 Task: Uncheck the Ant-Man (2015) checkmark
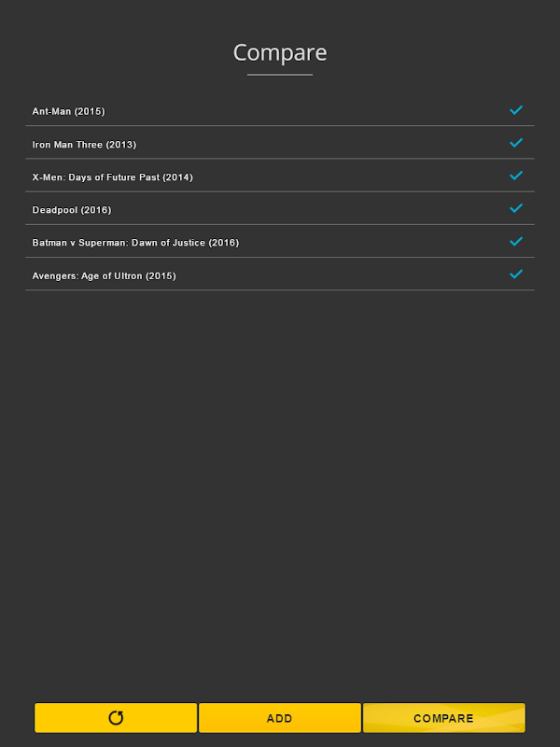pyautogui.click(x=516, y=110)
